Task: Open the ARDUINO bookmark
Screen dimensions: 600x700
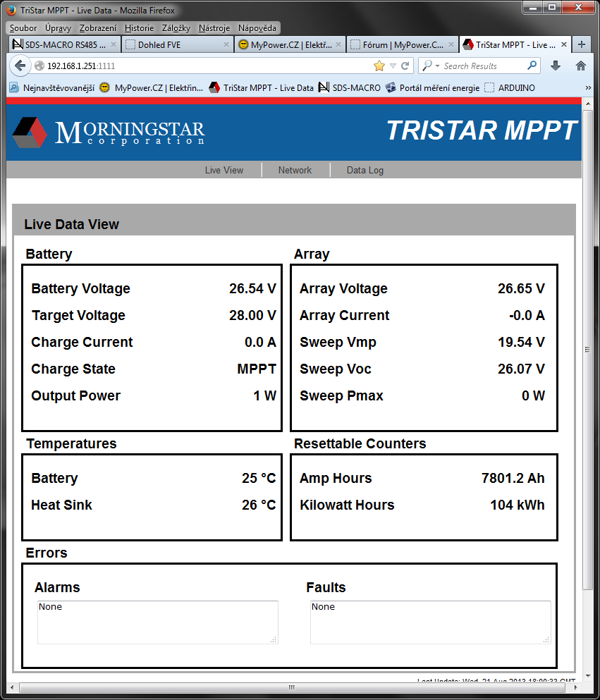Action: (510, 88)
